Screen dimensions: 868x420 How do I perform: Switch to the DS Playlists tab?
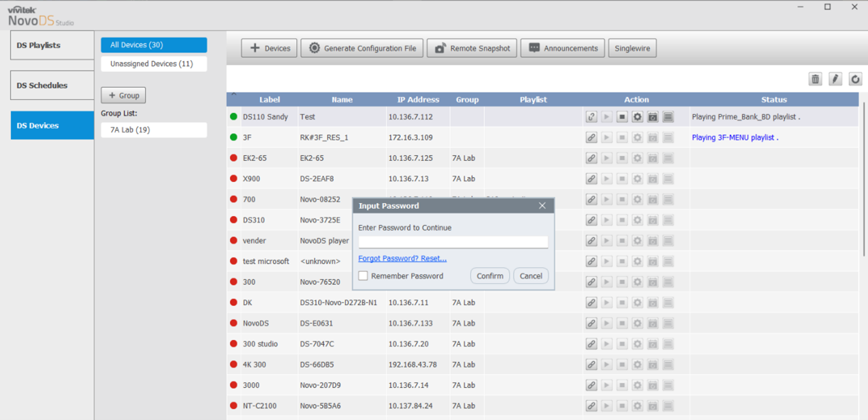[52, 45]
